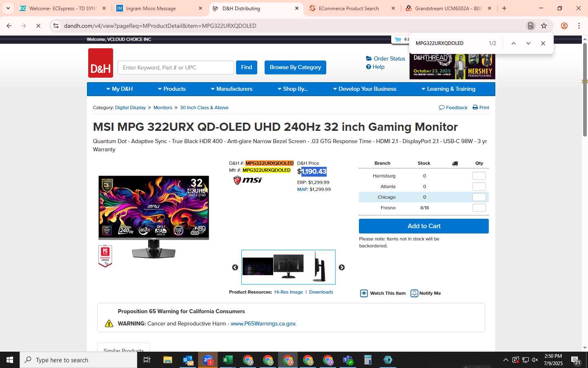
Task: Open the Chrome three-dot menu
Action: click(x=579, y=26)
